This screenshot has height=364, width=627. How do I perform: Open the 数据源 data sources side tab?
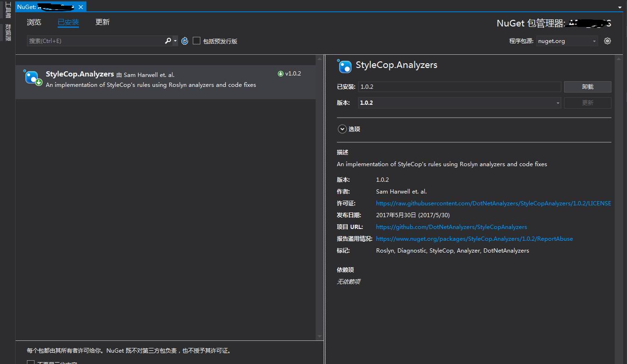pos(8,33)
